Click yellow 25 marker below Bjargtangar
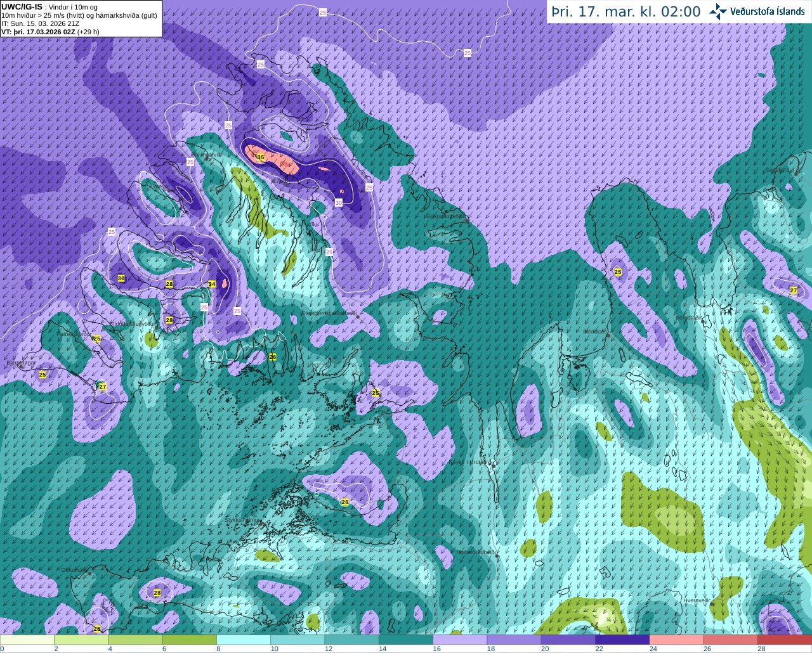The width and height of the screenshot is (812, 653). [x=43, y=375]
